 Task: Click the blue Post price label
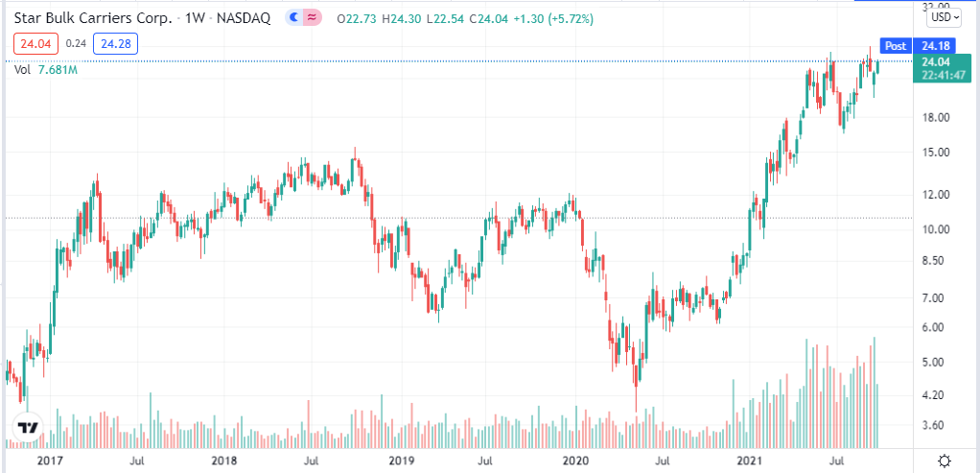point(895,46)
